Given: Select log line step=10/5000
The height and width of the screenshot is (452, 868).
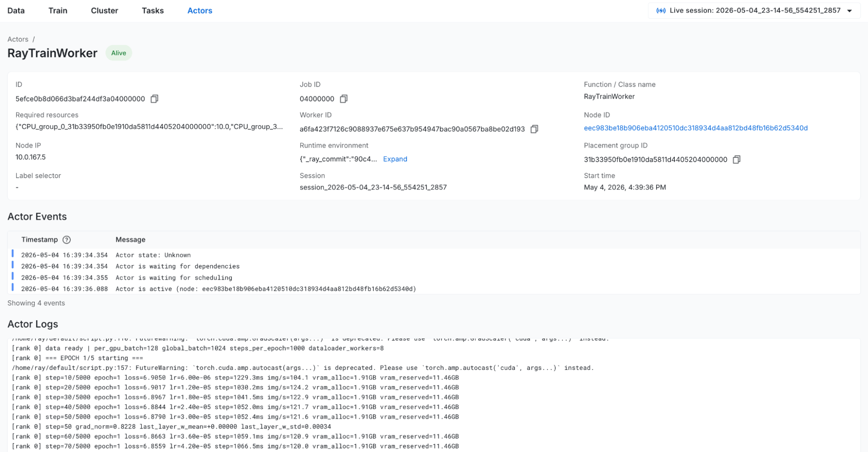Looking at the screenshot, I should (235, 378).
